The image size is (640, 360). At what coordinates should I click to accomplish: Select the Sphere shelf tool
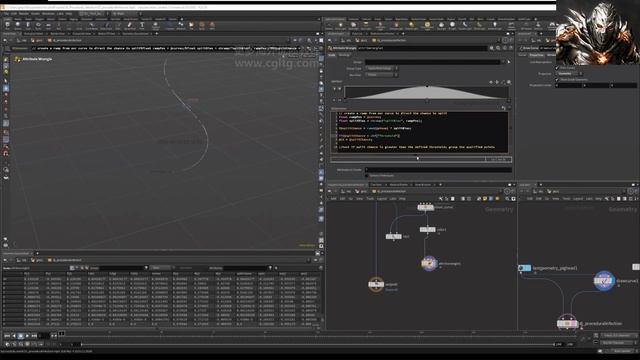pos(18,26)
